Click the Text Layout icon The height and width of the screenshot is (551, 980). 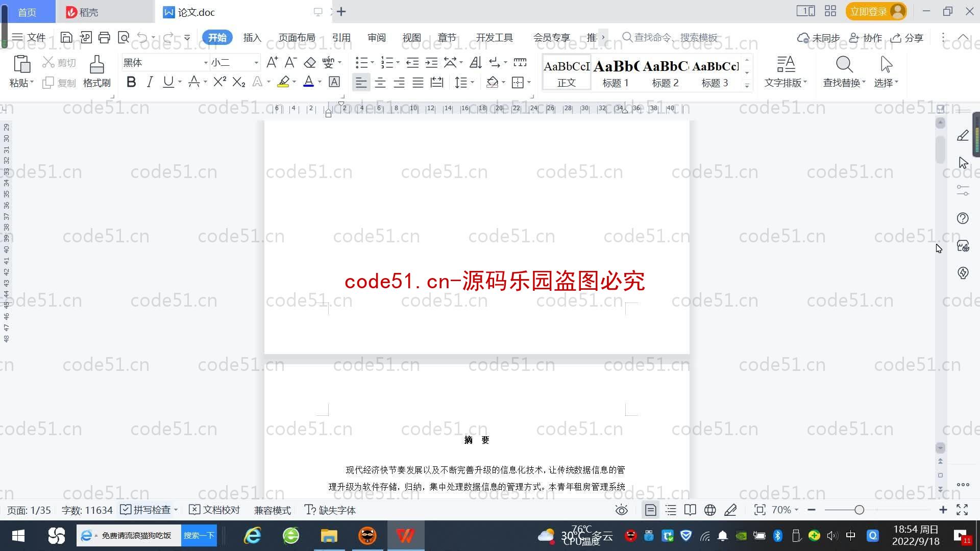coord(786,65)
